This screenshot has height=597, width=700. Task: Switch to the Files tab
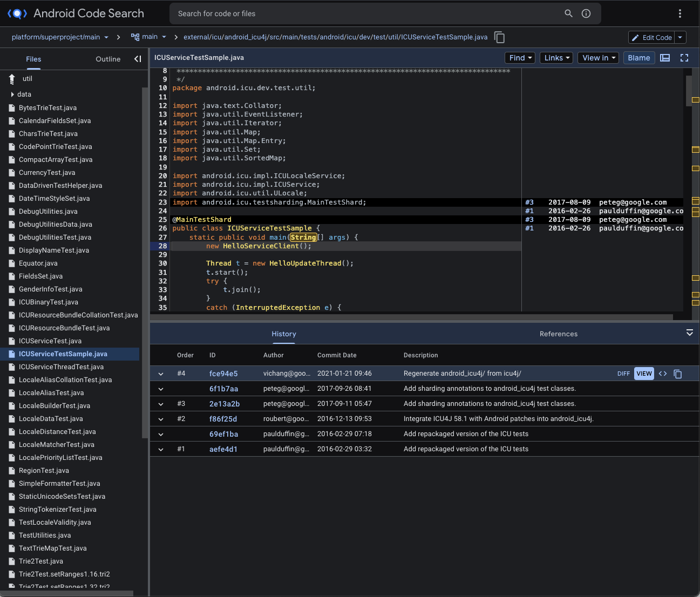[x=33, y=59]
